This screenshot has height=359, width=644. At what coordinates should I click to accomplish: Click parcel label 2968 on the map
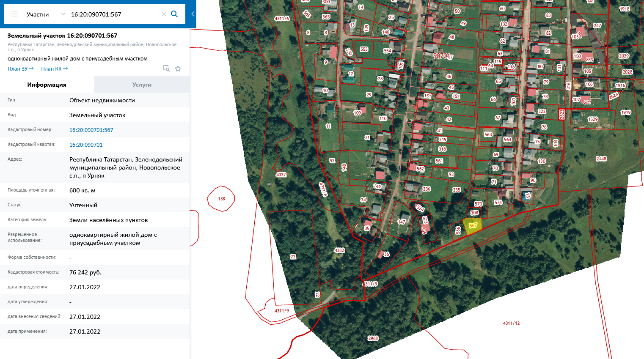pyautogui.click(x=373, y=338)
